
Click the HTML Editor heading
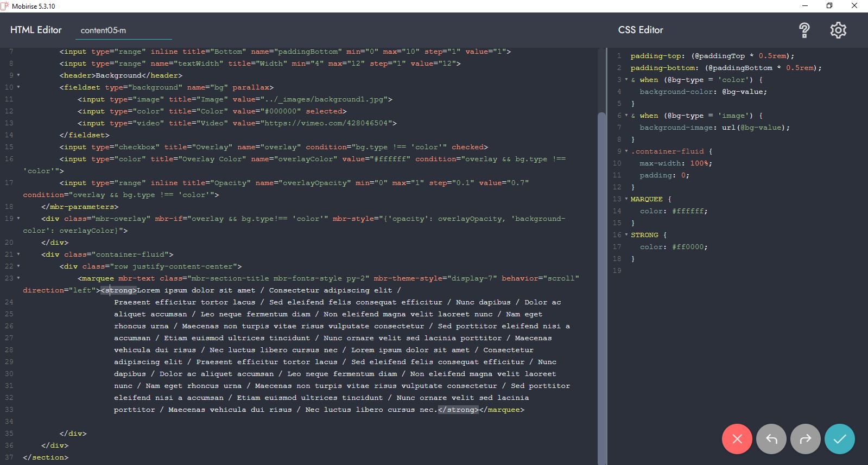click(36, 30)
